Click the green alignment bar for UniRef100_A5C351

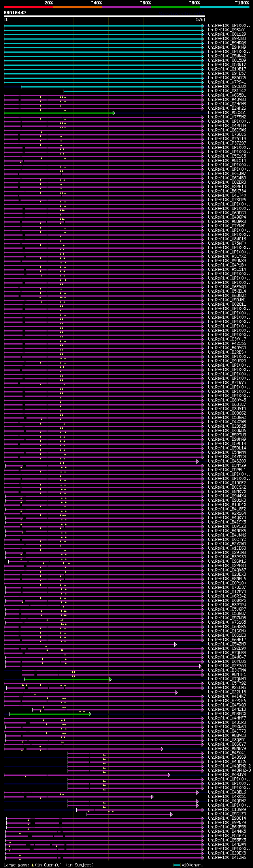click(59, 113)
